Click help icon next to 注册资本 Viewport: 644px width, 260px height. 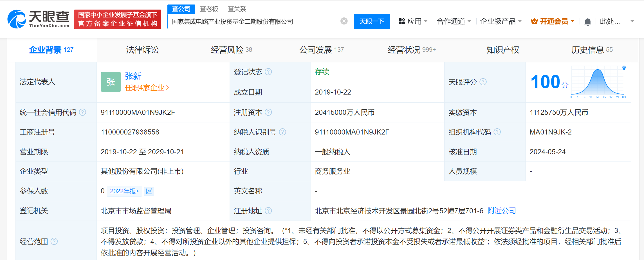pos(268,112)
